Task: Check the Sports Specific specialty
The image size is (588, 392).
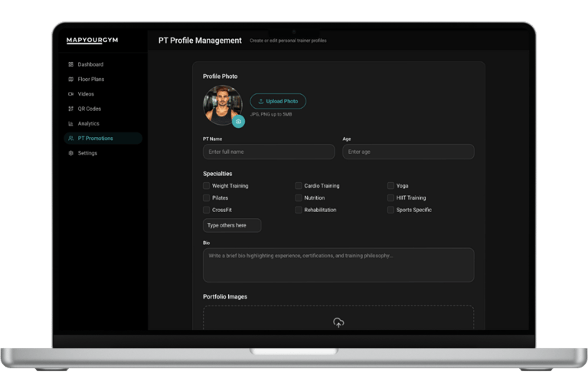Action: 390,210
